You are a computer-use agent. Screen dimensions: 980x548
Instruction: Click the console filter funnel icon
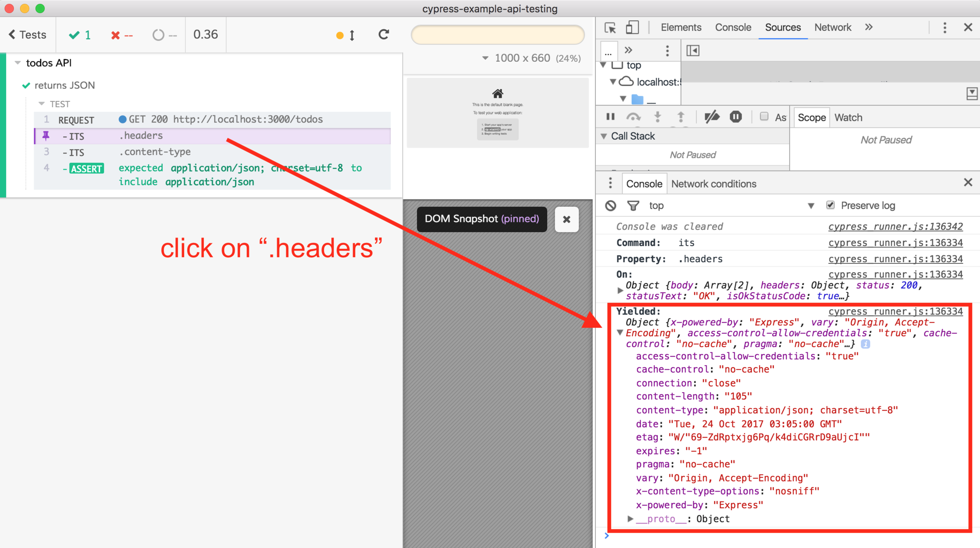[633, 206]
